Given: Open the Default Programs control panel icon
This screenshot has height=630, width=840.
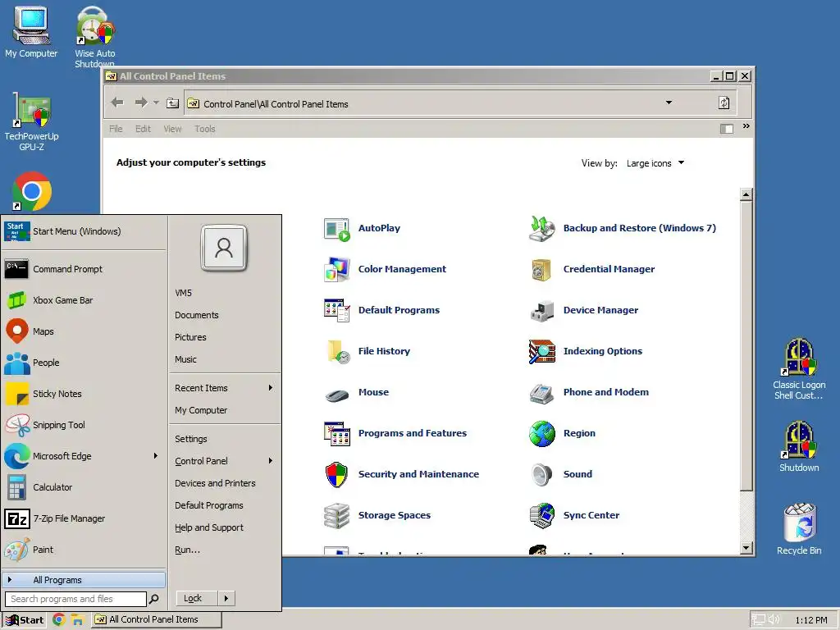Looking at the screenshot, I should [x=337, y=310].
